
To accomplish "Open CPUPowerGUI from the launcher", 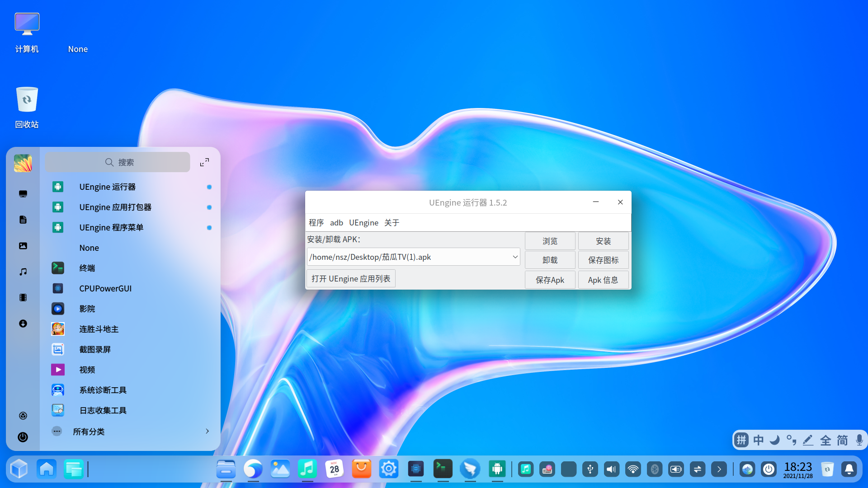I will (x=105, y=289).
